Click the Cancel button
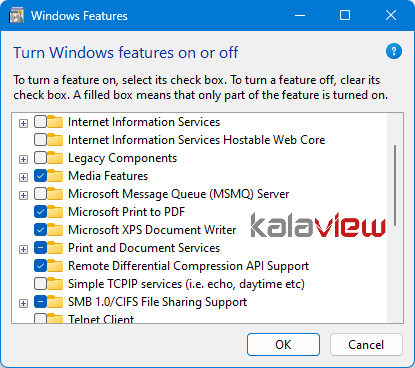 pos(366,344)
